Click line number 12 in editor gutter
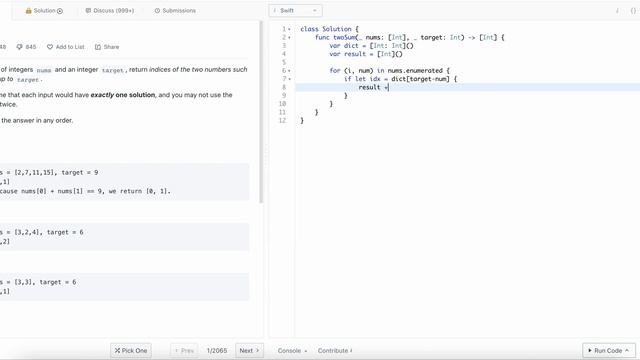The width and height of the screenshot is (640, 360). coord(282,120)
